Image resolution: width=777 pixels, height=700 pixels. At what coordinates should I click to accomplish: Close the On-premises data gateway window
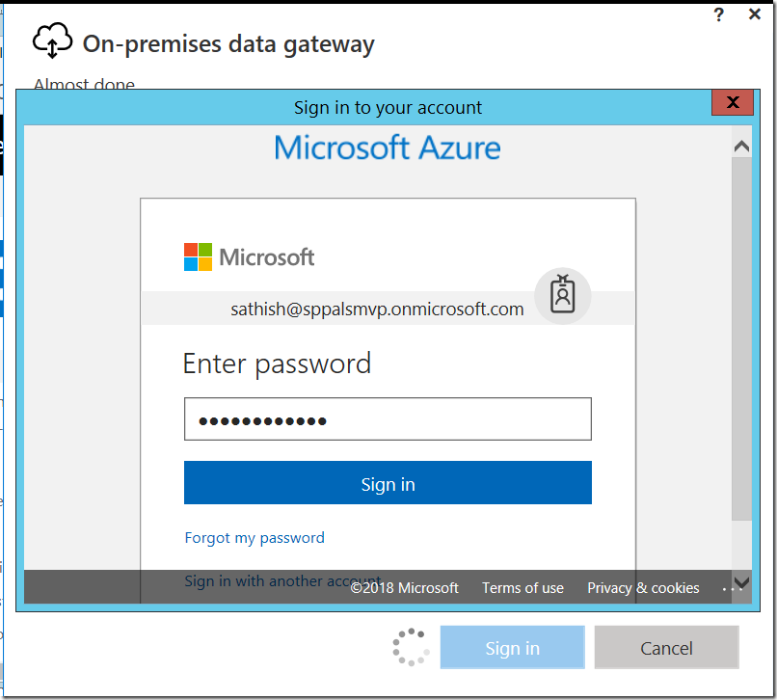(x=754, y=13)
